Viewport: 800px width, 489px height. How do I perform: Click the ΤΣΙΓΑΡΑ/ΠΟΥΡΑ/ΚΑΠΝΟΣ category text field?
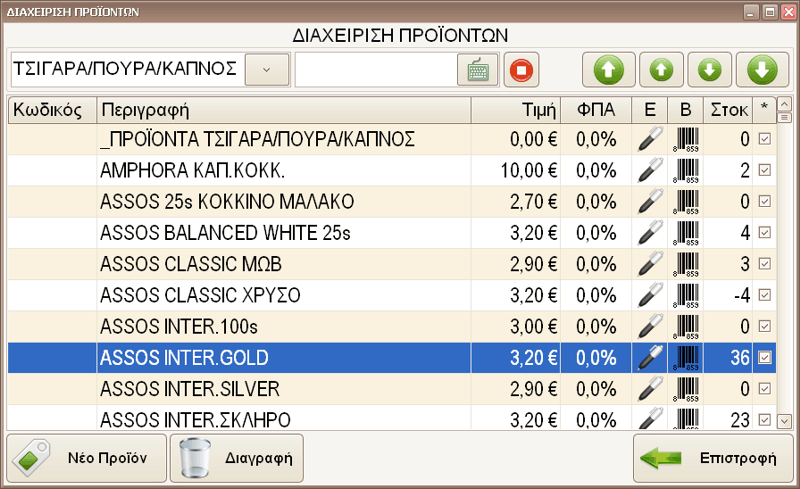[128, 70]
